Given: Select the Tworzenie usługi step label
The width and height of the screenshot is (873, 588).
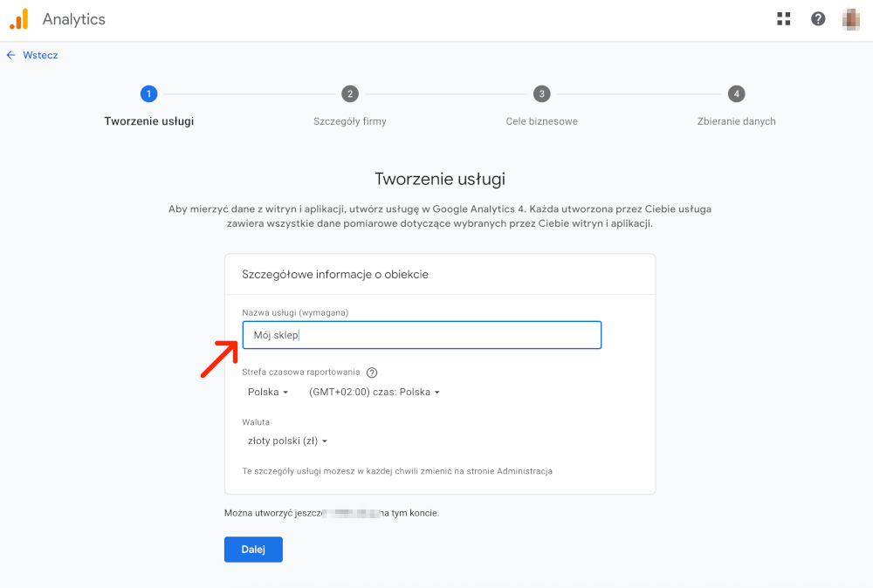Looking at the screenshot, I should (148, 121).
